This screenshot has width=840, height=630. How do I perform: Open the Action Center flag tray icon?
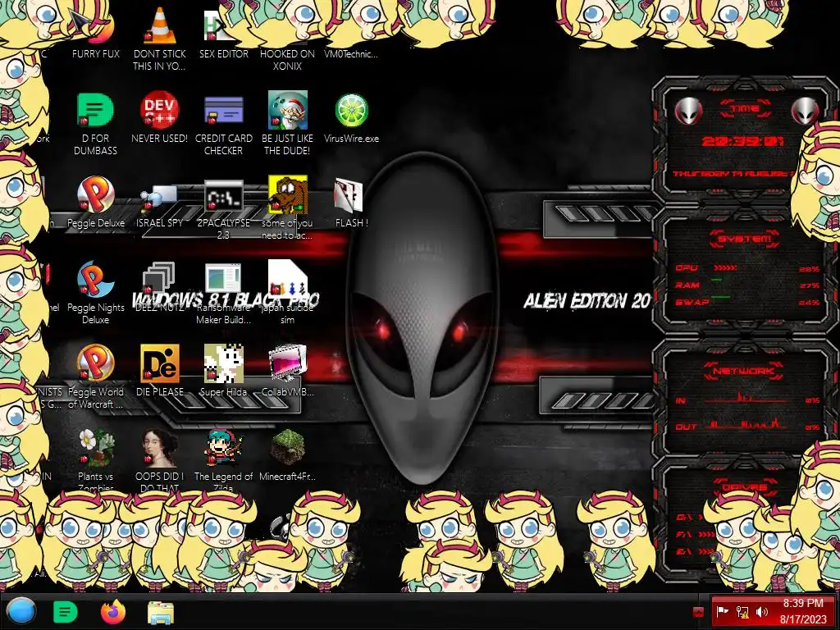tap(722, 612)
